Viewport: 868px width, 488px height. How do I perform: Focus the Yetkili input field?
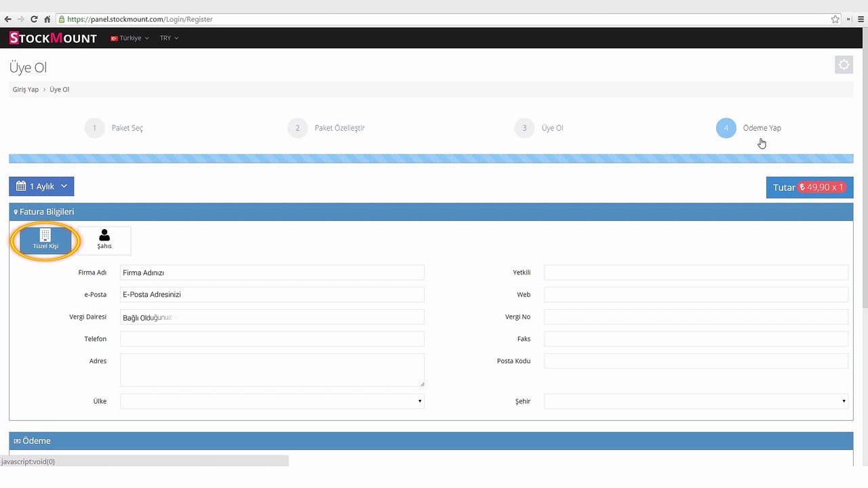coord(696,272)
